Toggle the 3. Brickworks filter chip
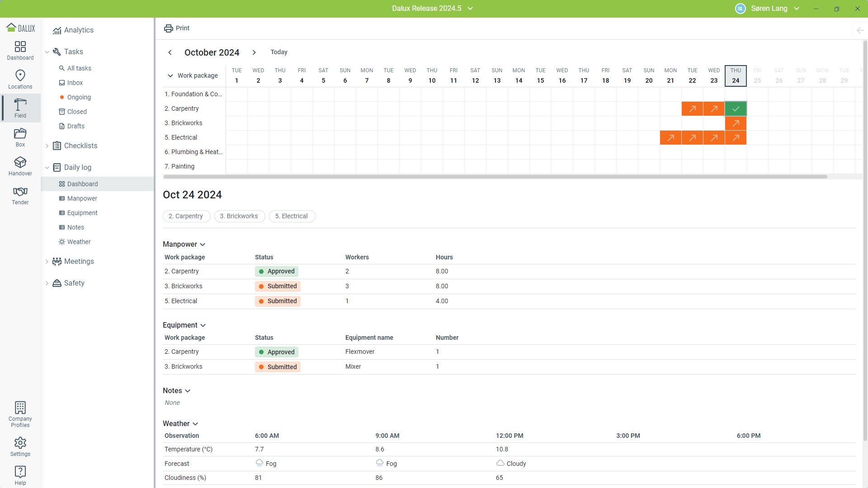The width and height of the screenshot is (868, 488). (x=239, y=216)
